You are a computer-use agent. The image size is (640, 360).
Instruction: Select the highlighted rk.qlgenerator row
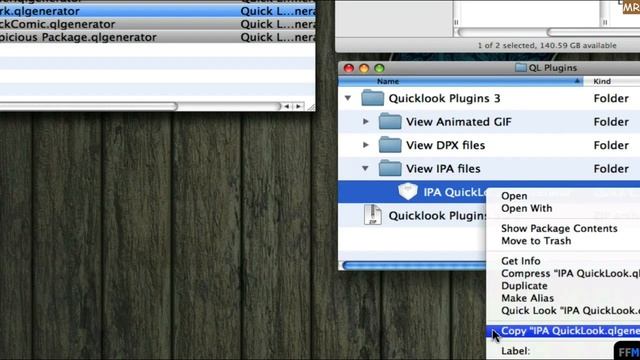click(x=158, y=11)
